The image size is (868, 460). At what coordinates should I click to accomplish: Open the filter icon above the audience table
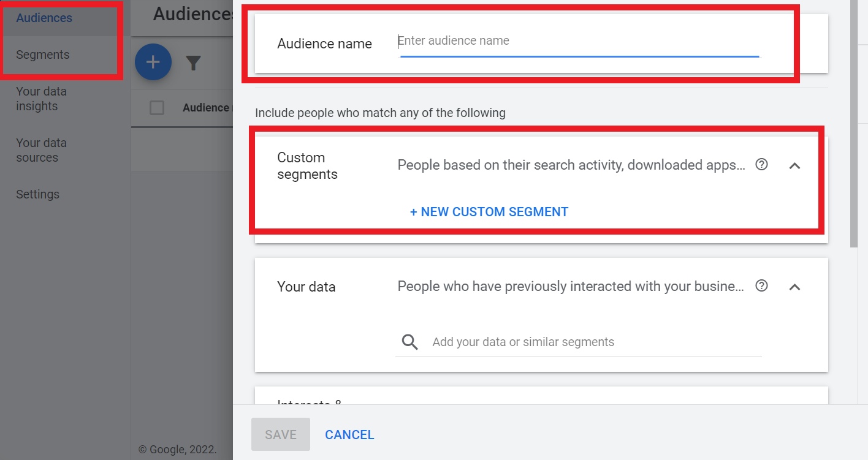click(193, 62)
